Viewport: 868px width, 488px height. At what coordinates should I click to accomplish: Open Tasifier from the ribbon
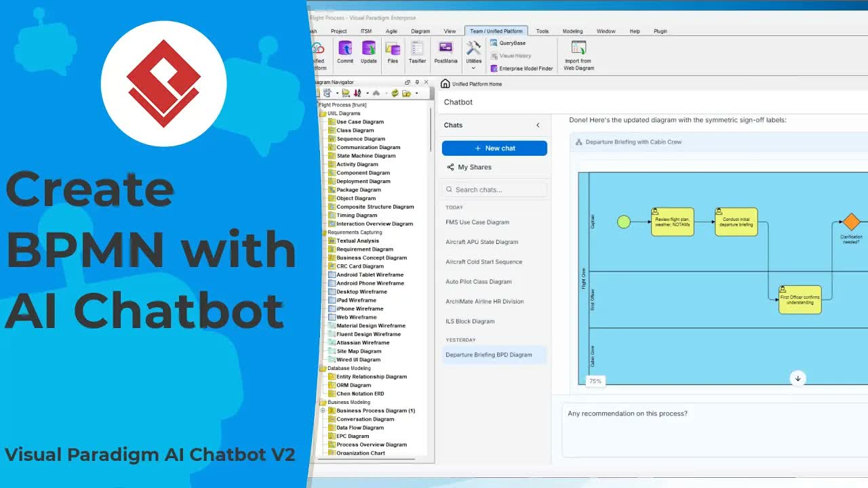pyautogui.click(x=417, y=53)
